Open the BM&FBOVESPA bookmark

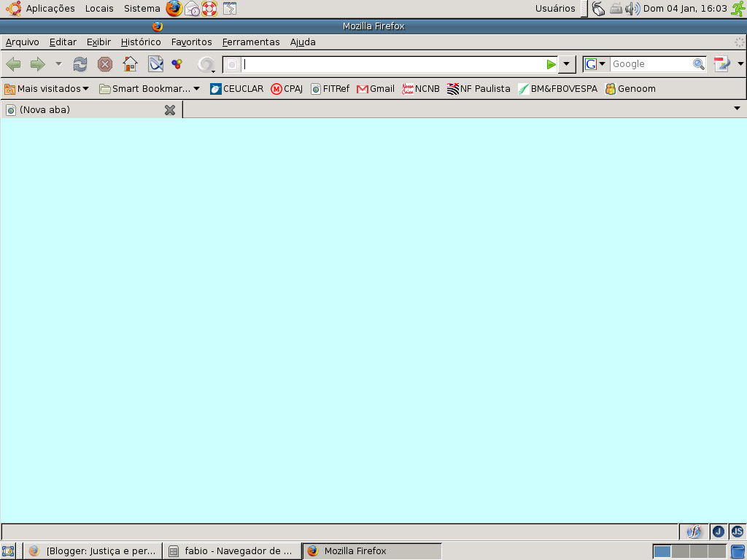[x=558, y=88]
